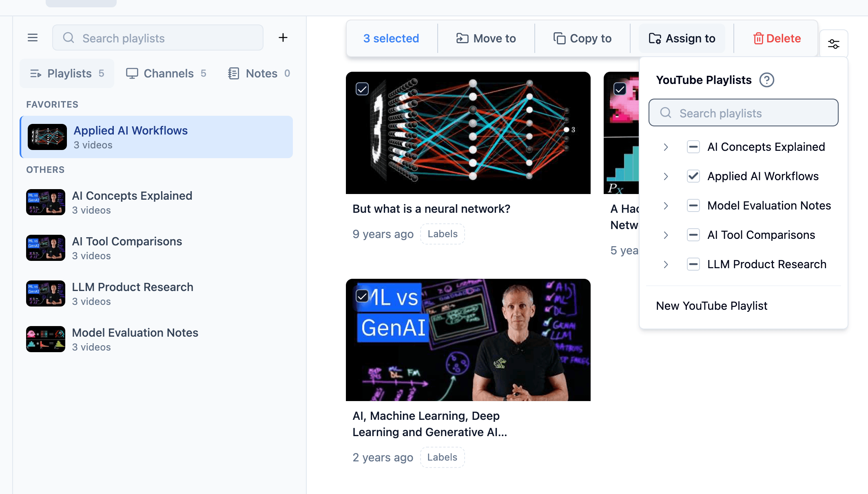This screenshot has width=868, height=494.
Task: Click the OTHERS section label
Action: pyautogui.click(x=45, y=170)
